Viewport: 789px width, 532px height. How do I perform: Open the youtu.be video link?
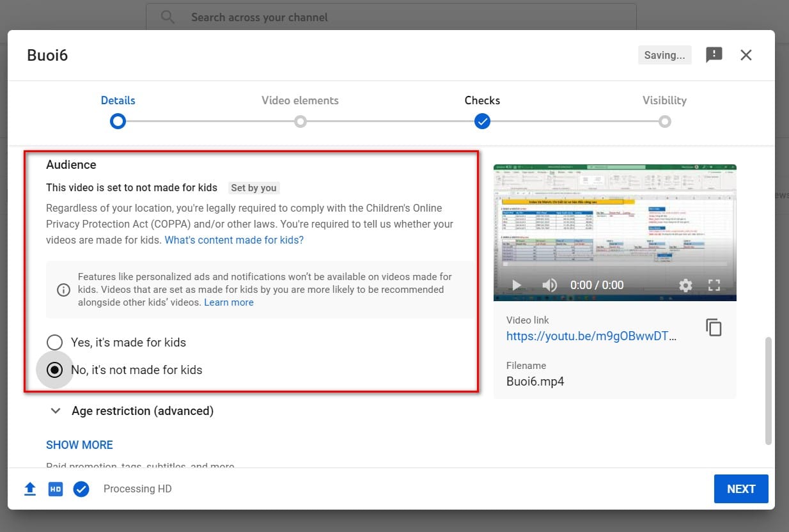point(591,336)
